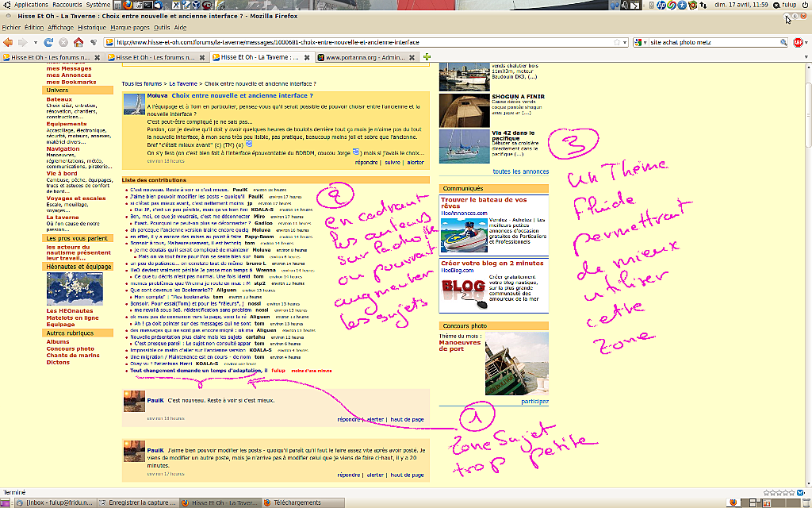The height and width of the screenshot is (508, 812).
Task: Click the 'toutes les annonces' link
Action: tap(520, 171)
